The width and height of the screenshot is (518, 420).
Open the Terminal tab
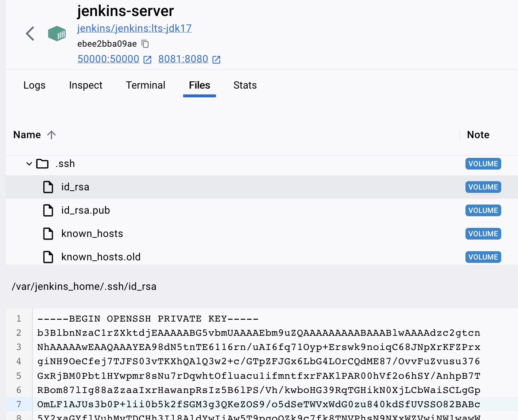[x=146, y=85]
